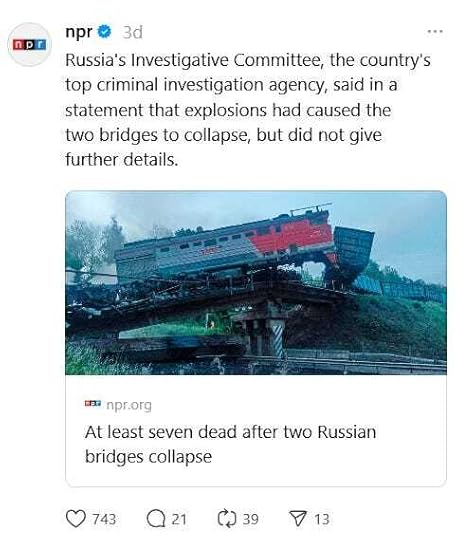Open replies via the comment bubble icon

coord(156,519)
